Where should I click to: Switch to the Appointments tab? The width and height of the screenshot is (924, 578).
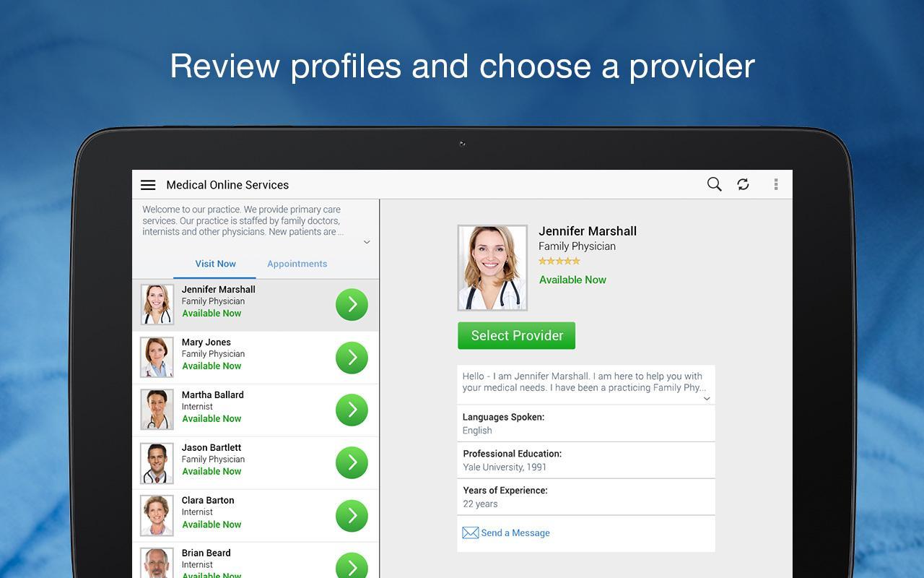(x=297, y=264)
